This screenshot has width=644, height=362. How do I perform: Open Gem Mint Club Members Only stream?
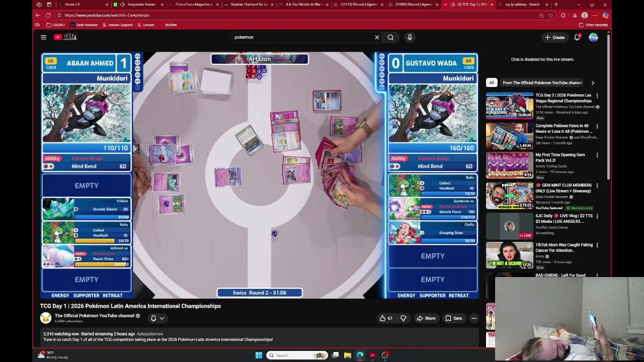click(509, 196)
